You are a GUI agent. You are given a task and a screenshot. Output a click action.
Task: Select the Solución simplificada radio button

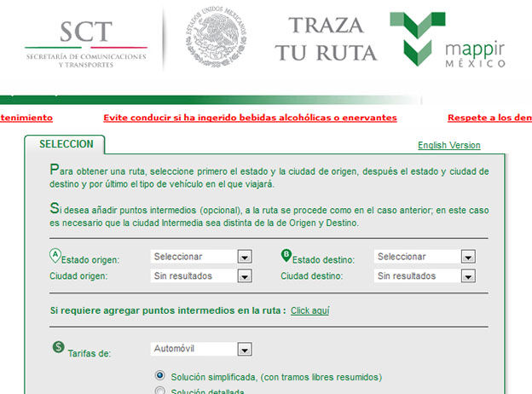[159, 375]
